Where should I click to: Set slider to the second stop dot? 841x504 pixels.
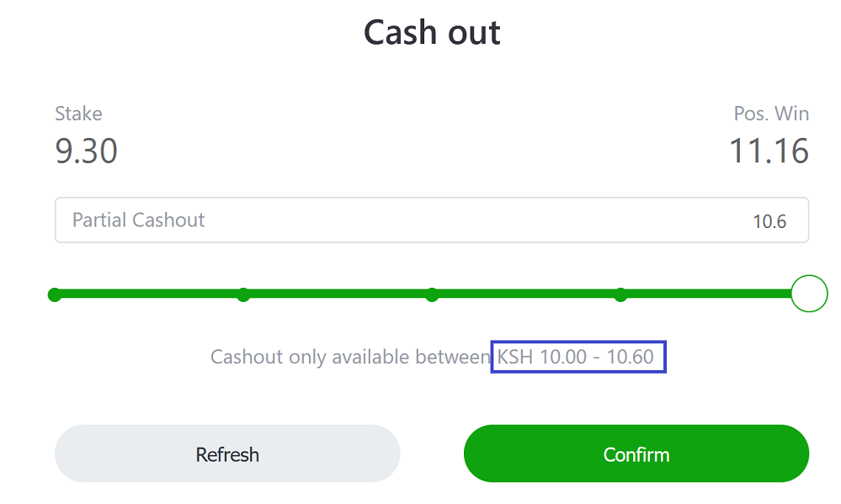coord(243,294)
